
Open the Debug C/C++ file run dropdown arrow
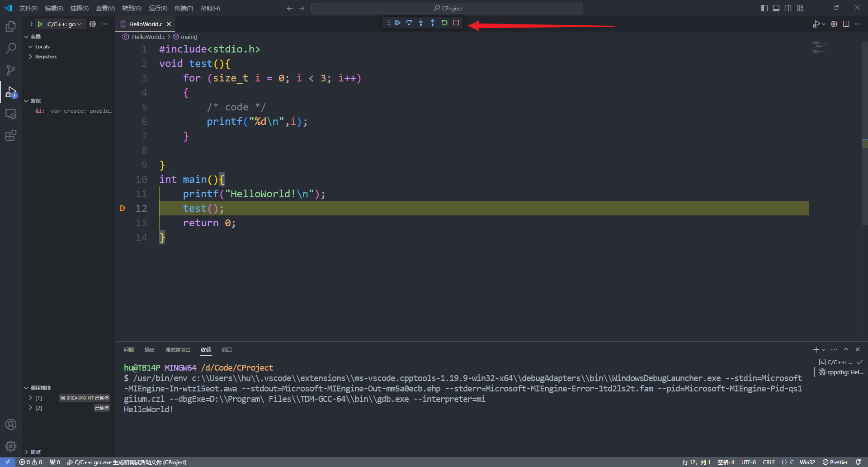[824, 24]
